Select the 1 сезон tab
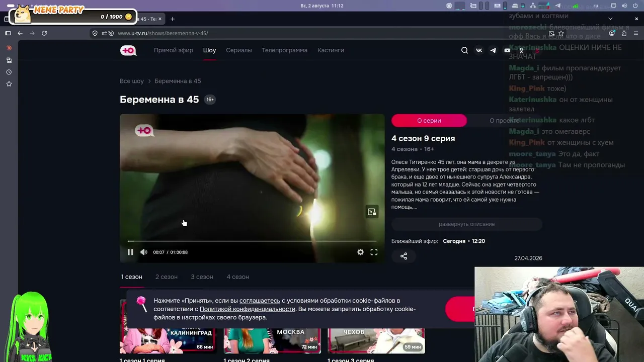 click(132, 277)
